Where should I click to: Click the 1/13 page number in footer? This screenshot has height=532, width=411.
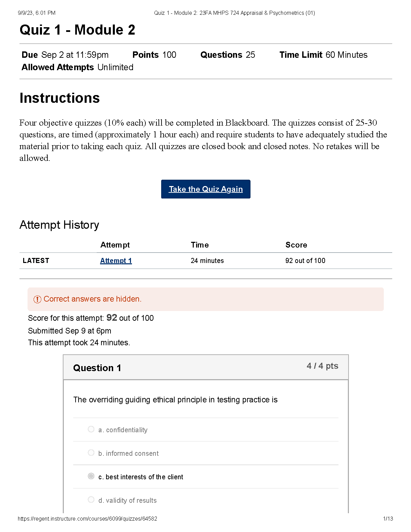point(388,519)
